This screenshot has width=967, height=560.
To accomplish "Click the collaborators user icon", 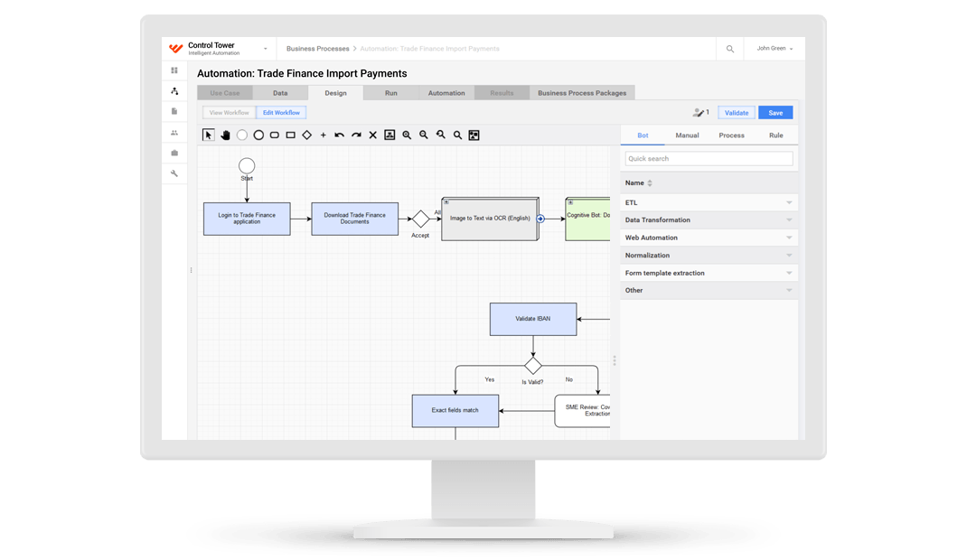I will tap(699, 113).
